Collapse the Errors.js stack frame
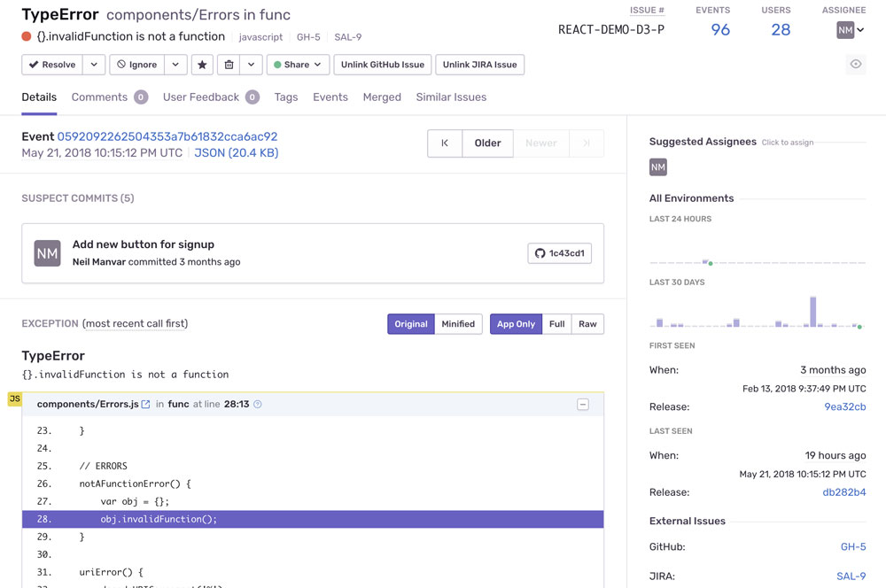This screenshot has height=588, width=886. tap(583, 405)
